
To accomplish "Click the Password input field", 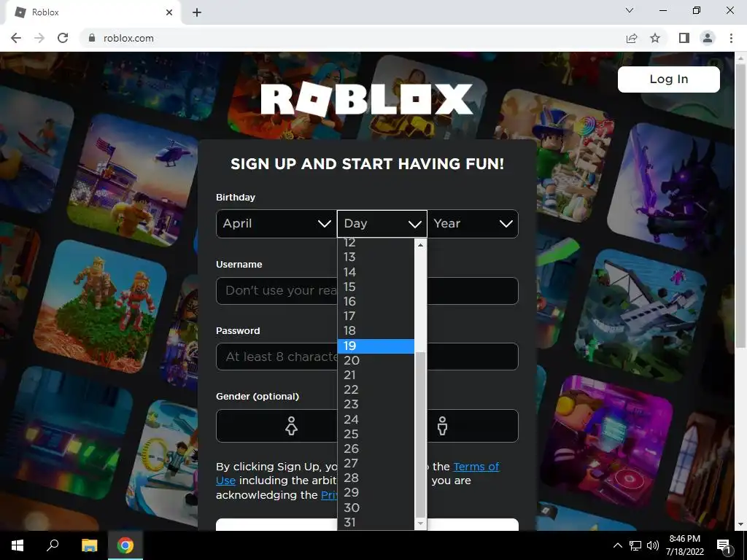I will click(x=367, y=357).
